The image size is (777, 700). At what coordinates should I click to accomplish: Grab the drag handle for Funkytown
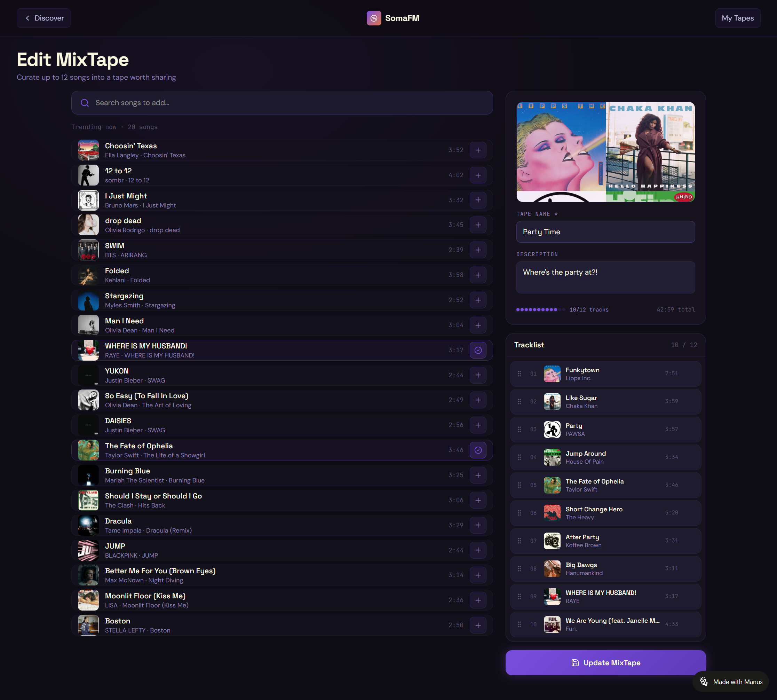[x=520, y=374]
